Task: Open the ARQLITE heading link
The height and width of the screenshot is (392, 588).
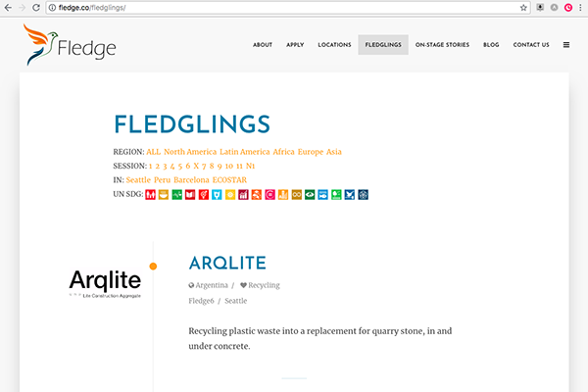Action: pyautogui.click(x=227, y=263)
